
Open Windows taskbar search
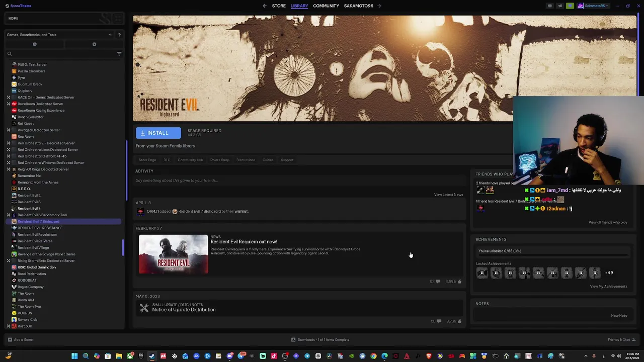[86, 356]
